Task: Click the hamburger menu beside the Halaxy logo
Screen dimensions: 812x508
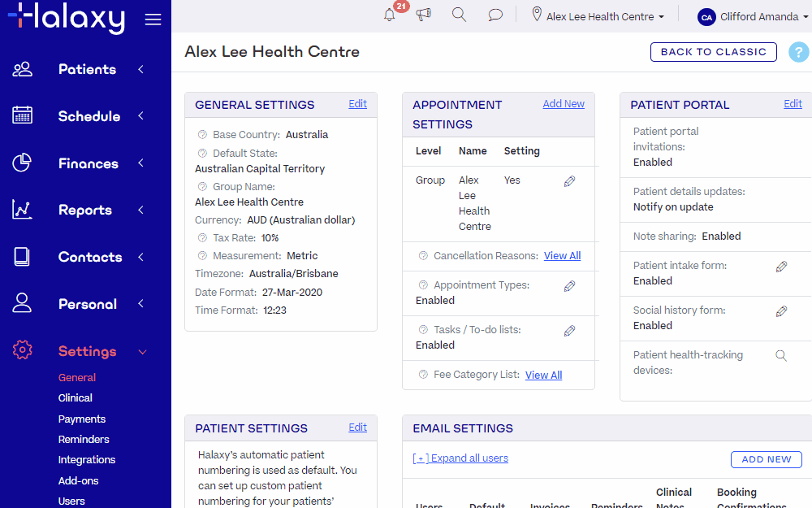Action: point(153,20)
